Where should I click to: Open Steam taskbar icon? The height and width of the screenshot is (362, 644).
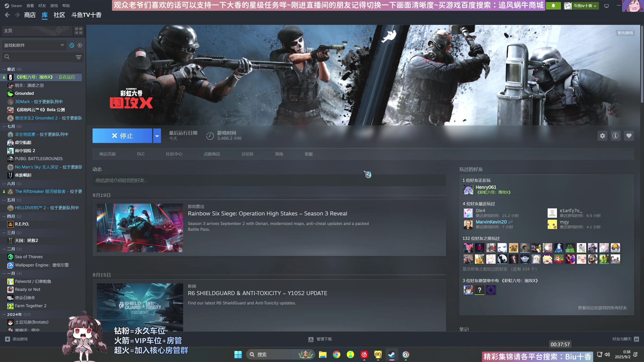(x=392, y=354)
